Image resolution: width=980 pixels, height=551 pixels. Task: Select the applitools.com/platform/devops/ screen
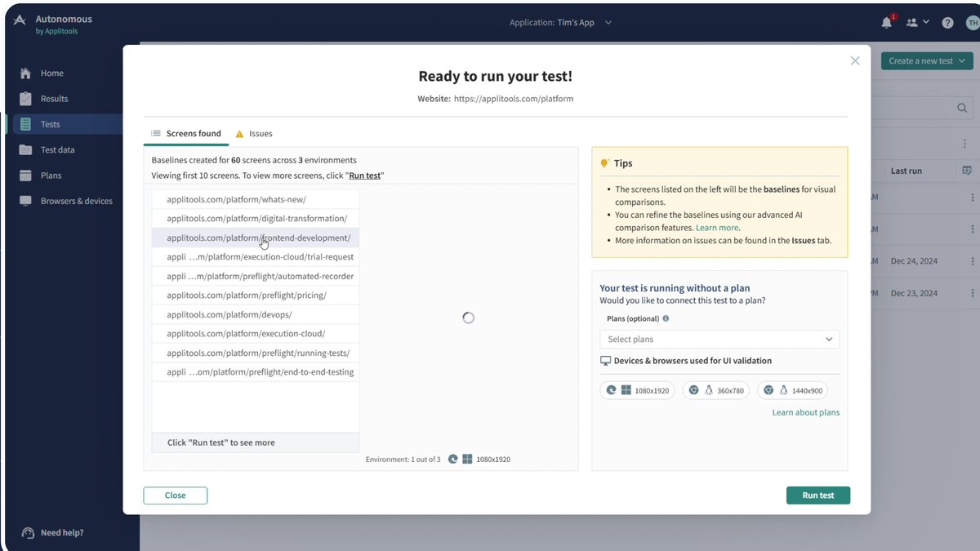[x=256, y=315]
